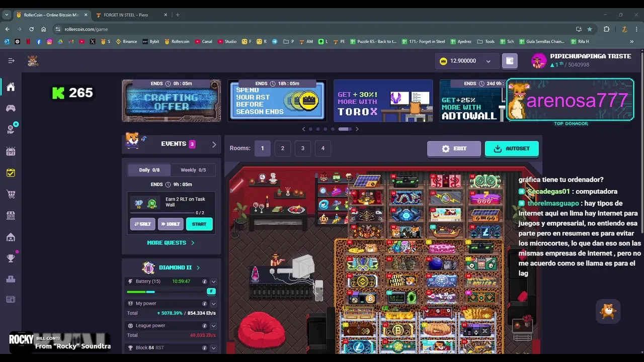
Task: Expand the My power section chevron
Action: 213,304
